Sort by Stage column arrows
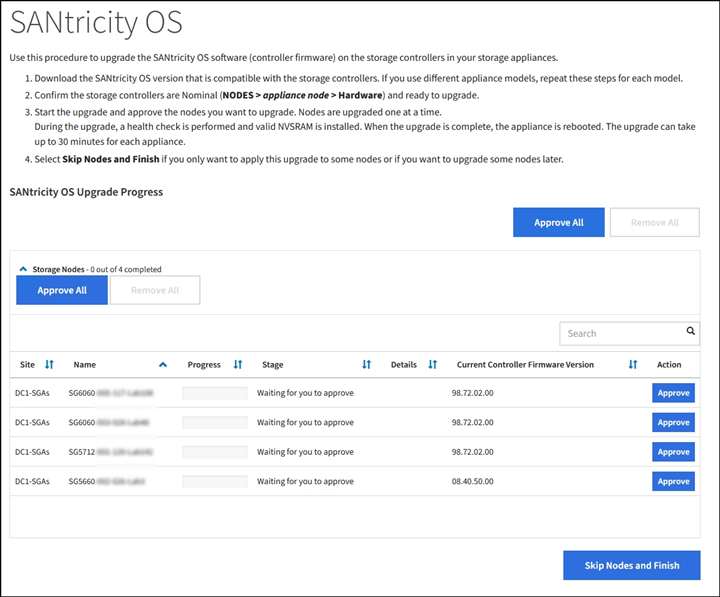The height and width of the screenshot is (597, 720). 366,365
